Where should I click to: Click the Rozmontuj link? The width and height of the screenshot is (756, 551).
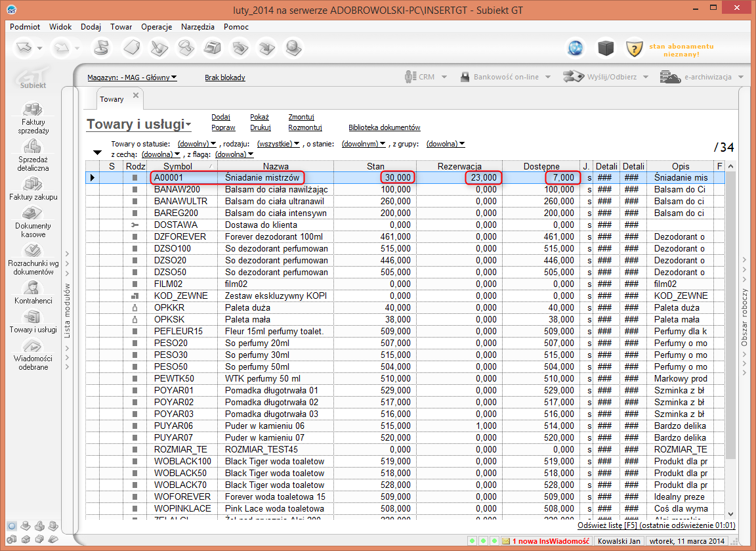coord(305,128)
